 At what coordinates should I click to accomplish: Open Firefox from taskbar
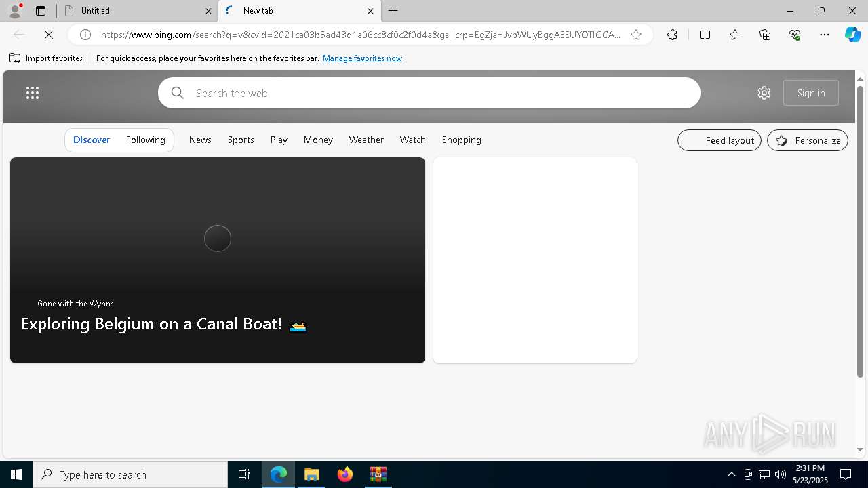click(345, 474)
